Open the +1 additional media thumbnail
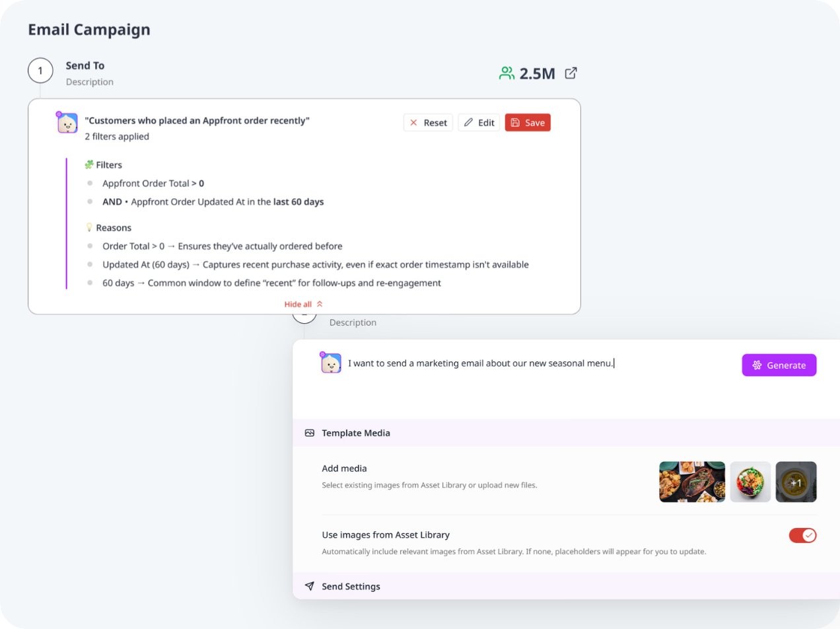Screen dimensions: 840x629 pyautogui.click(x=796, y=482)
